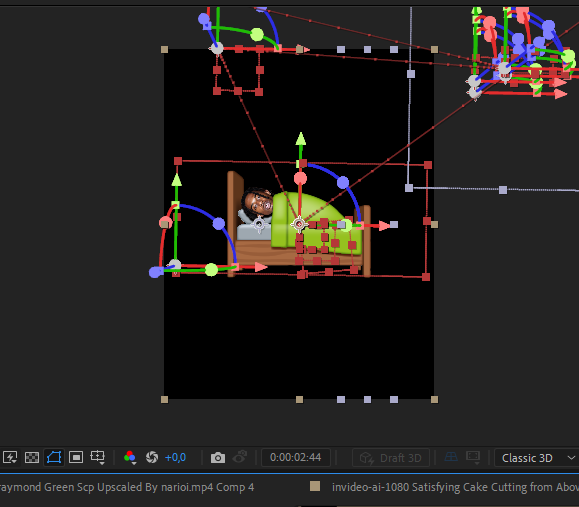The height and width of the screenshot is (507, 579).
Task: Click the +0,0 exposure value
Action: pos(175,458)
